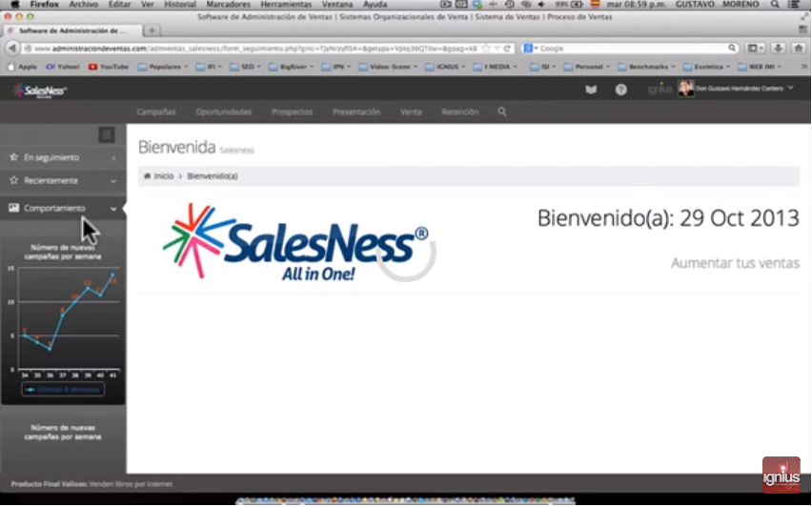Viewport: 812px width, 507px height.
Task: Open the Esstetica bookmarks folder
Action: [707, 67]
